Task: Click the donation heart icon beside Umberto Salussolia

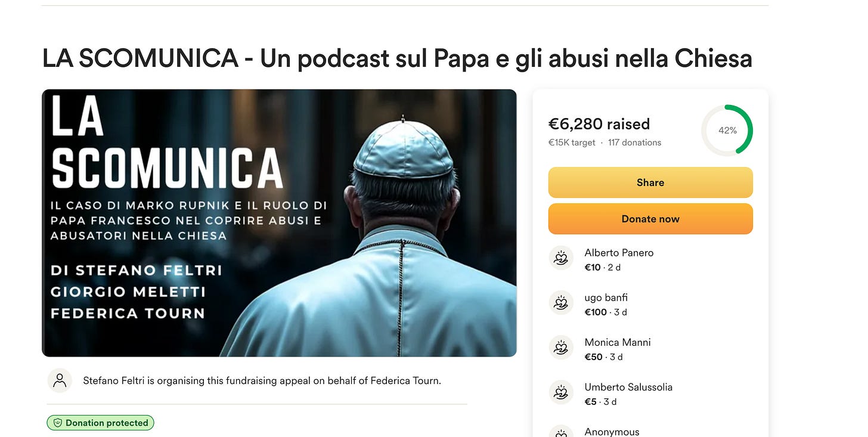Action: click(x=560, y=392)
